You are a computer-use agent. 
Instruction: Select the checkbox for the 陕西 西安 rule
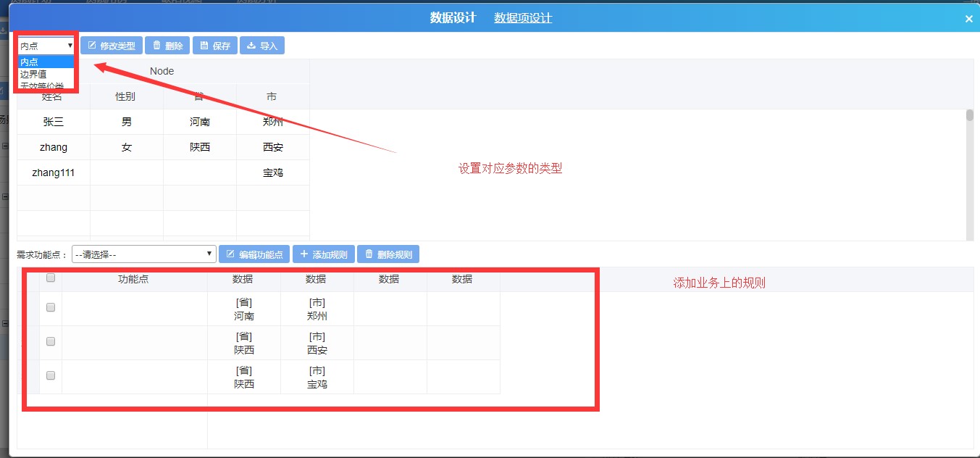pos(51,341)
